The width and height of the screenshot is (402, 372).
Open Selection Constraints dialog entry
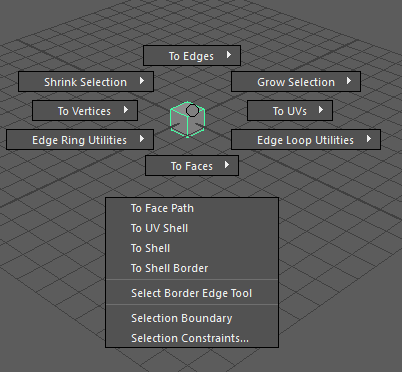click(x=192, y=338)
